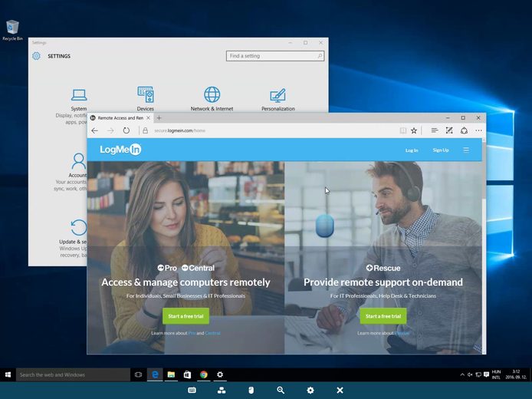Add page to favorites with the star
The height and width of the screenshot is (399, 532).
coord(414,130)
